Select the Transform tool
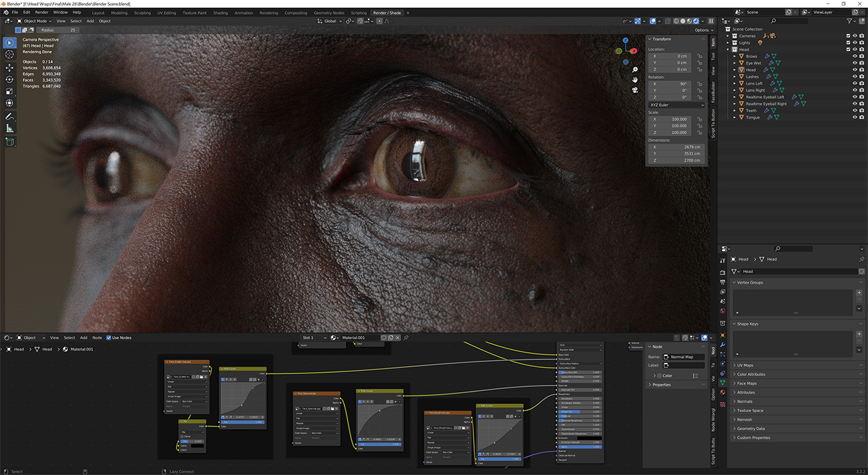 (9, 103)
